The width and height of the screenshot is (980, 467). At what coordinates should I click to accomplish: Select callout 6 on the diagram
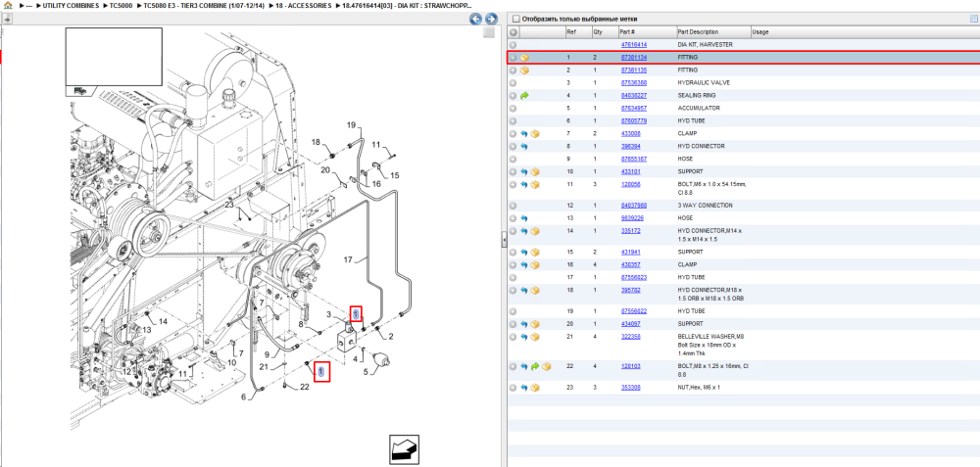(x=244, y=397)
